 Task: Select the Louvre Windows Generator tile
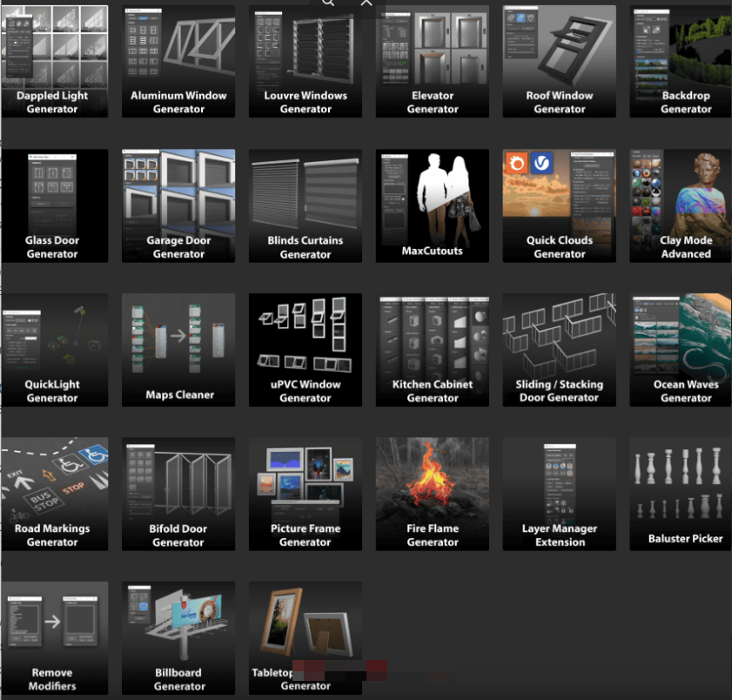point(306,61)
